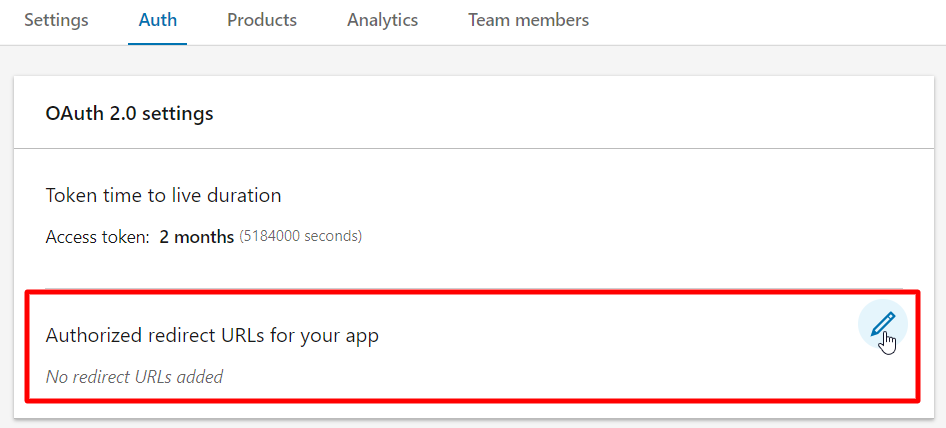This screenshot has height=428, width=946.
Task: Click the "Access token:" label
Action: pyautogui.click(x=98, y=237)
